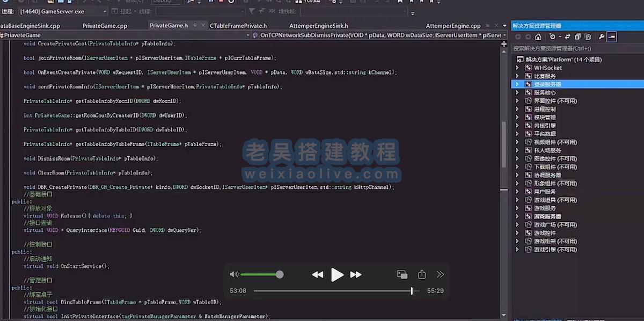Click the fast-forward button in the player
Viewport: 644px width, 321px height.
356,274
